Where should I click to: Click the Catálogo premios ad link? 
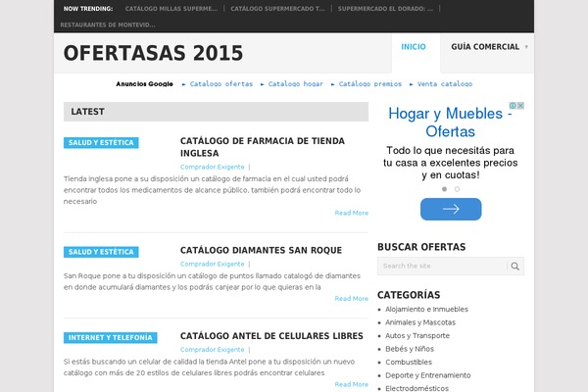point(370,84)
